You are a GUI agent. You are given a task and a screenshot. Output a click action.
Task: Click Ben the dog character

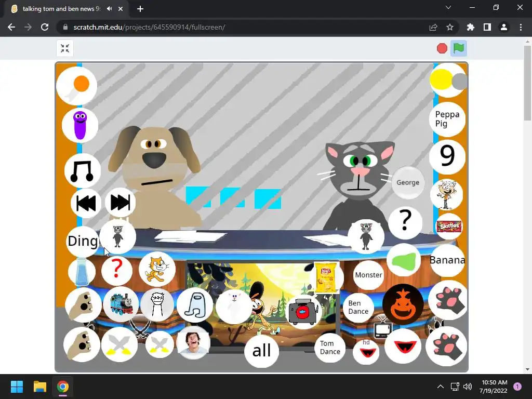click(x=155, y=177)
